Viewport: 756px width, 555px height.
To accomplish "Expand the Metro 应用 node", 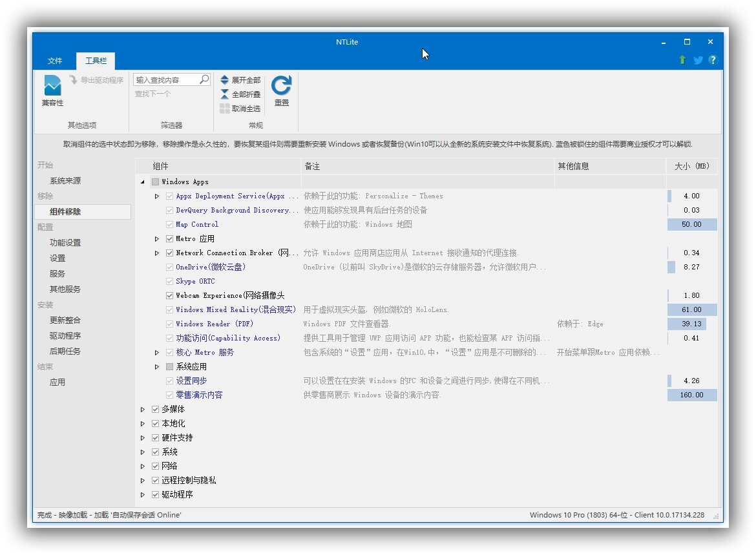I will pos(156,238).
